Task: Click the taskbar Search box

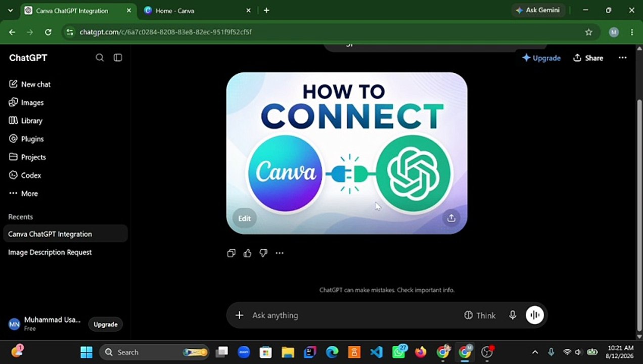Action: 155,352
